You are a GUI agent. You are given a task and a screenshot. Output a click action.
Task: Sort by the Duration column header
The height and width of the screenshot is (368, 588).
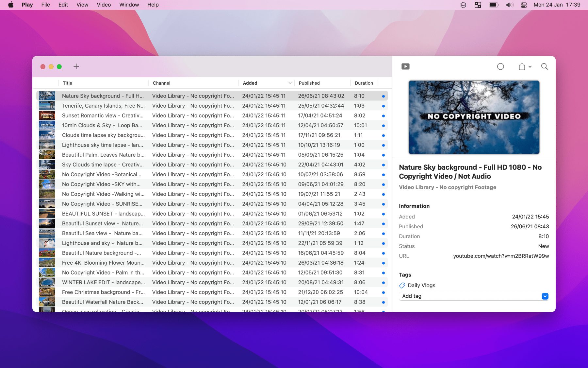[x=364, y=83]
